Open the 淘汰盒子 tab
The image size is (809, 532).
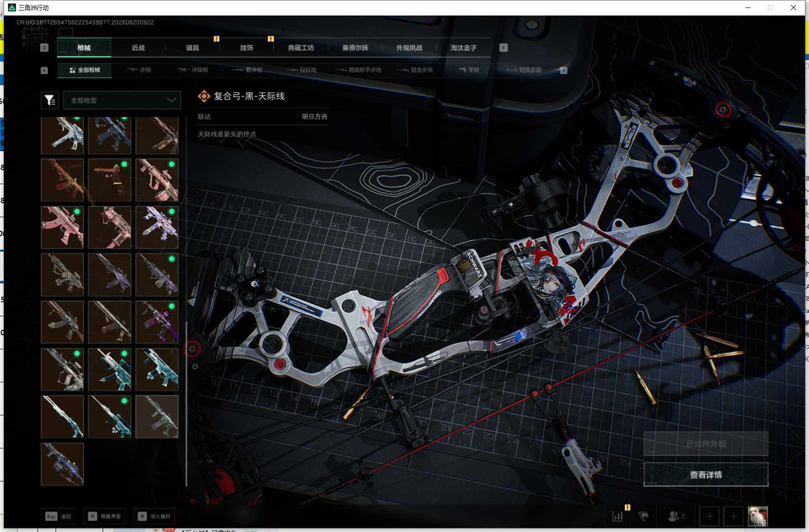[x=463, y=48]
